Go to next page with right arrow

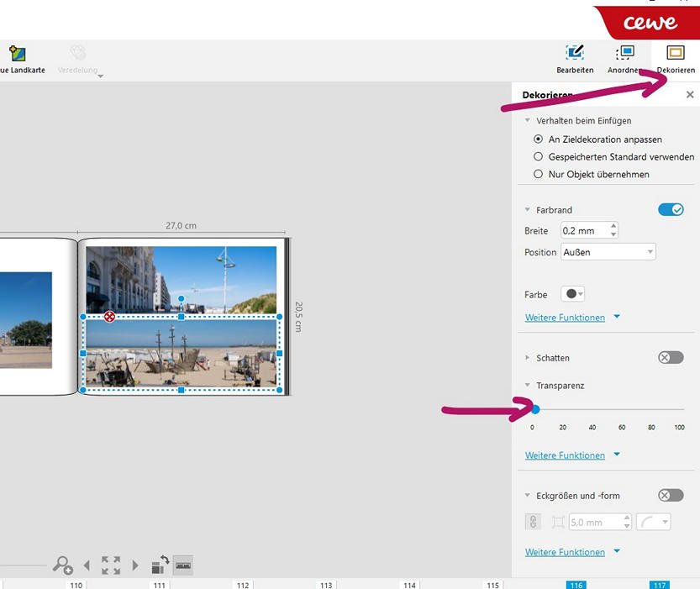[135, 565]
